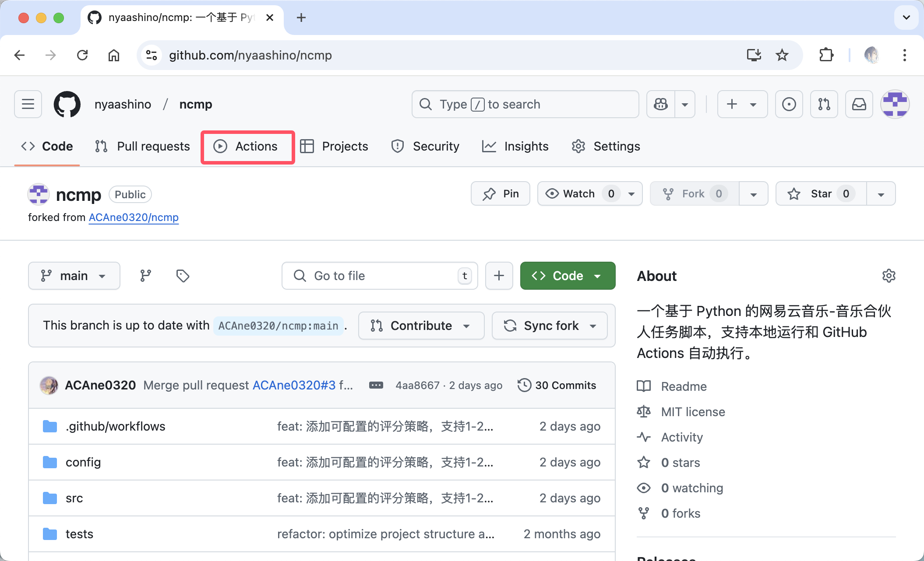Go to the browser home page
The height and width of the screenshot is (561, 924).
[114, 55]
